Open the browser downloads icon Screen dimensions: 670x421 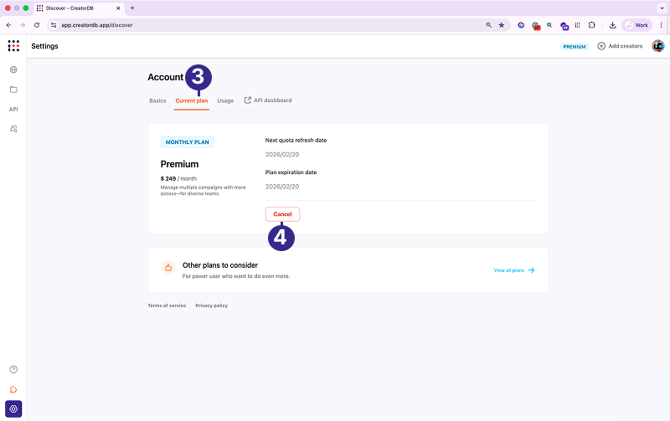pyautogui.click(x=612, y=25)
